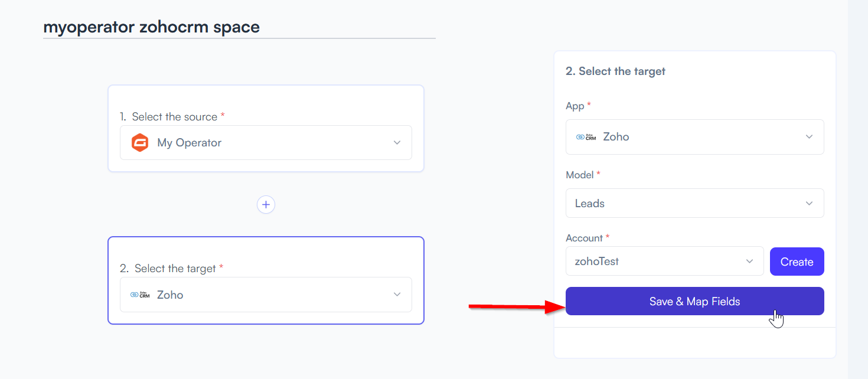Click the Zoho CRM logo in target card
868x379 pixels.
pos(140,295)
